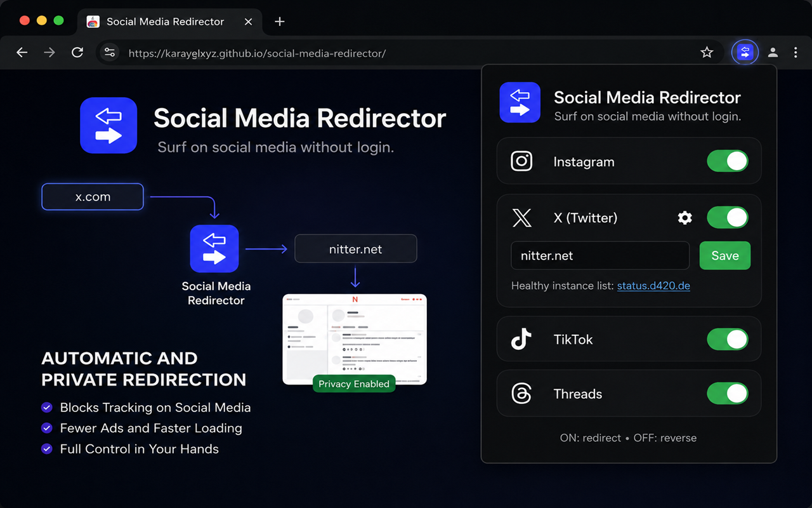Bookmark this page with the star icon

click(x=707, y=53)
